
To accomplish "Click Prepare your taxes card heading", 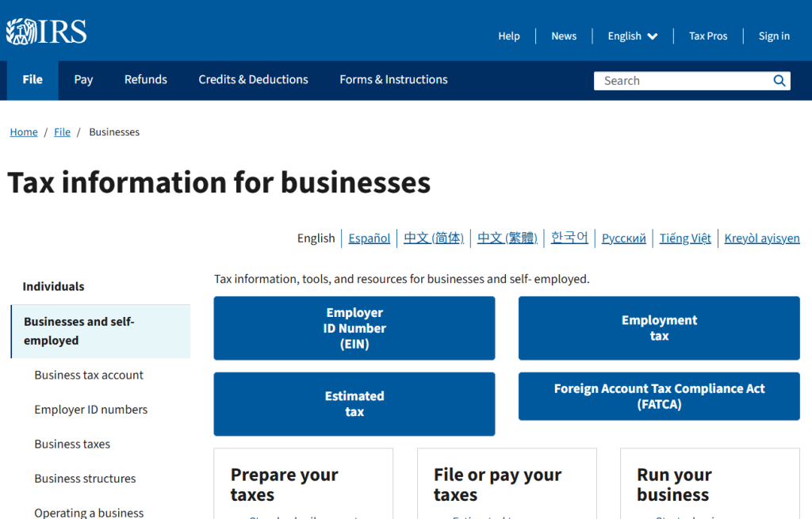I will tap(285, 485).
